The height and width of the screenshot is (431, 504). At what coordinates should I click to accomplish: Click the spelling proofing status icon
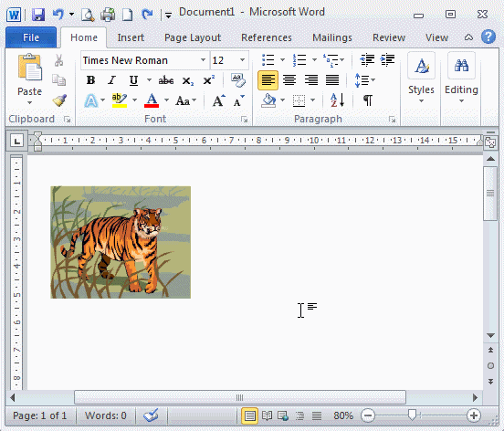[151, 415]
